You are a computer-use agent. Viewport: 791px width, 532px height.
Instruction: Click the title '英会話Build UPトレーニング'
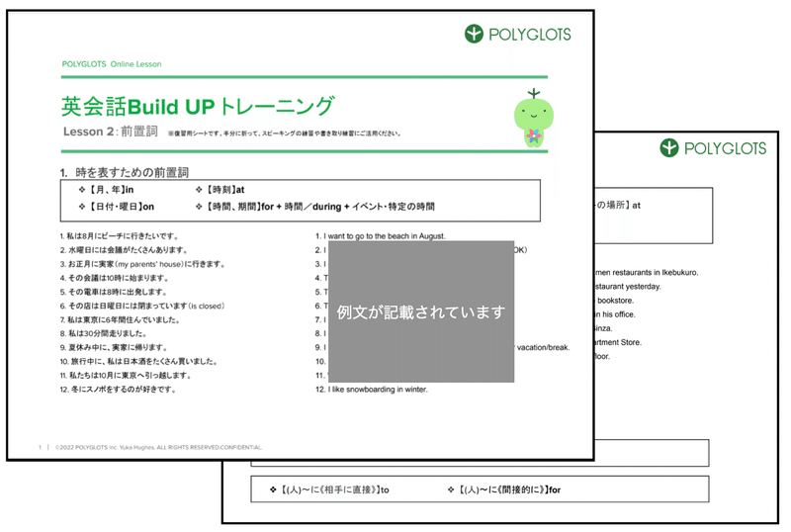tap(198, 107)
